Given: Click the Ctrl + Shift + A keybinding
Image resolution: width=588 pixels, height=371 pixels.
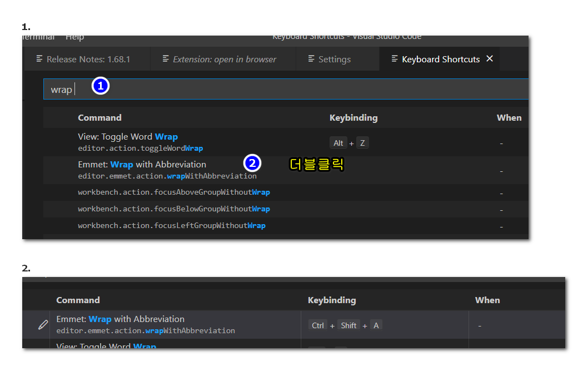Looking at the screenshot, I should [x=345, y=325].
